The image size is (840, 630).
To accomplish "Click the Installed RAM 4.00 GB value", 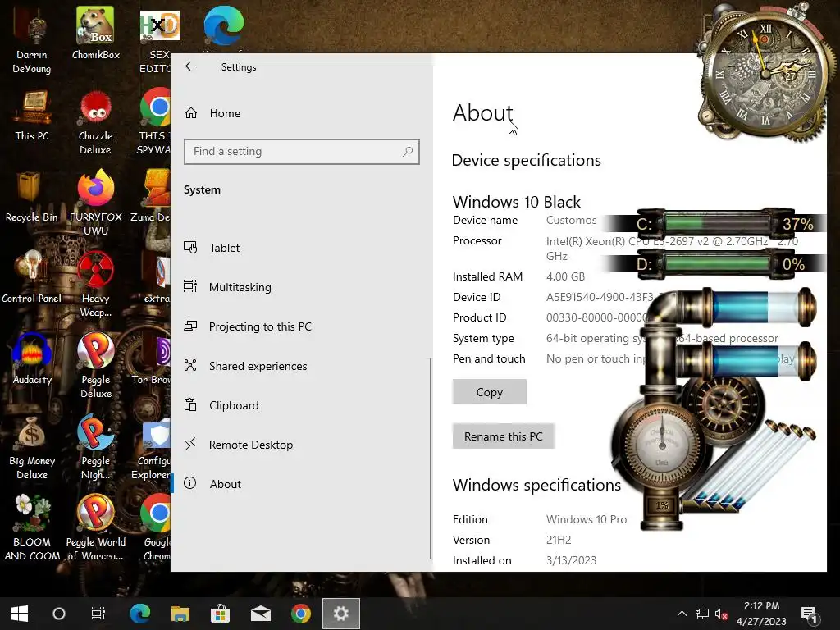I will (x=565, y=276).
